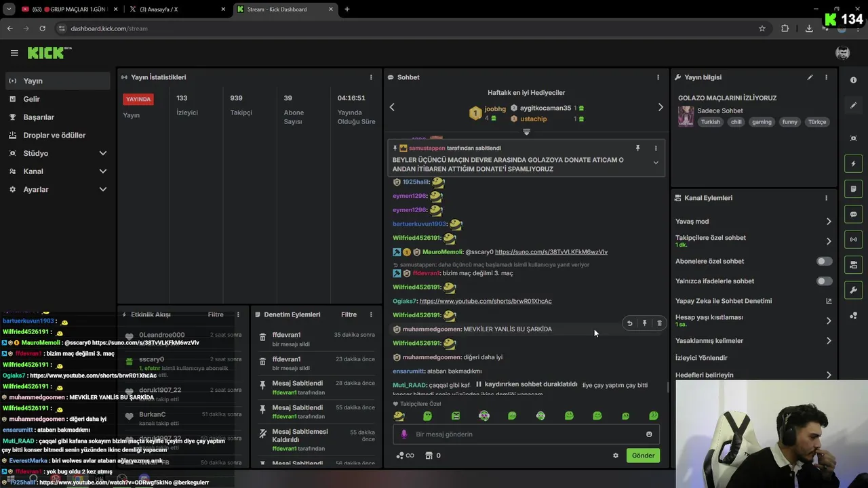Viewport: 868px width, 488px height.
Task: Open Hedefleri belirleyin chevron
Action: (x=829, y=375)
